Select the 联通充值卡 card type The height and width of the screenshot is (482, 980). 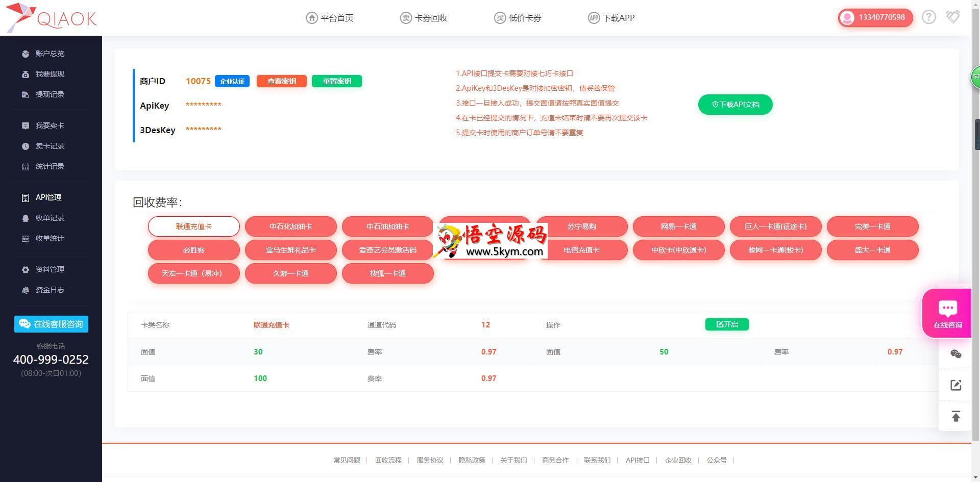(x=194, y=226)
